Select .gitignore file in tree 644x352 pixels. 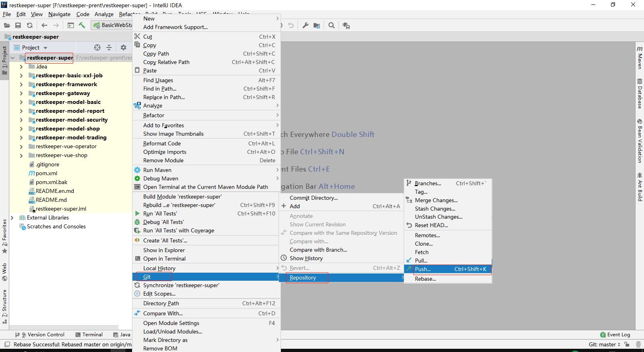click(x=44, y=164)
